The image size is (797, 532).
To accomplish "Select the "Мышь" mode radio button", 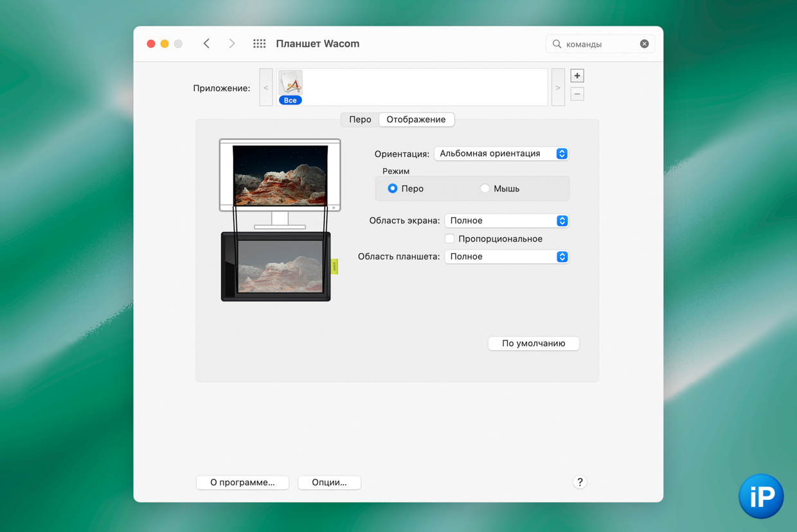I will point(485,188).
